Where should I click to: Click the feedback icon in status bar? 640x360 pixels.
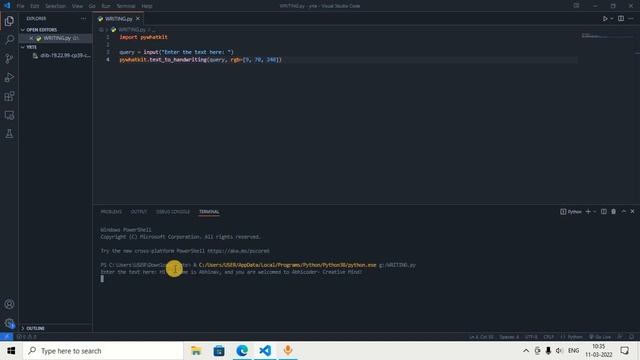620,337
